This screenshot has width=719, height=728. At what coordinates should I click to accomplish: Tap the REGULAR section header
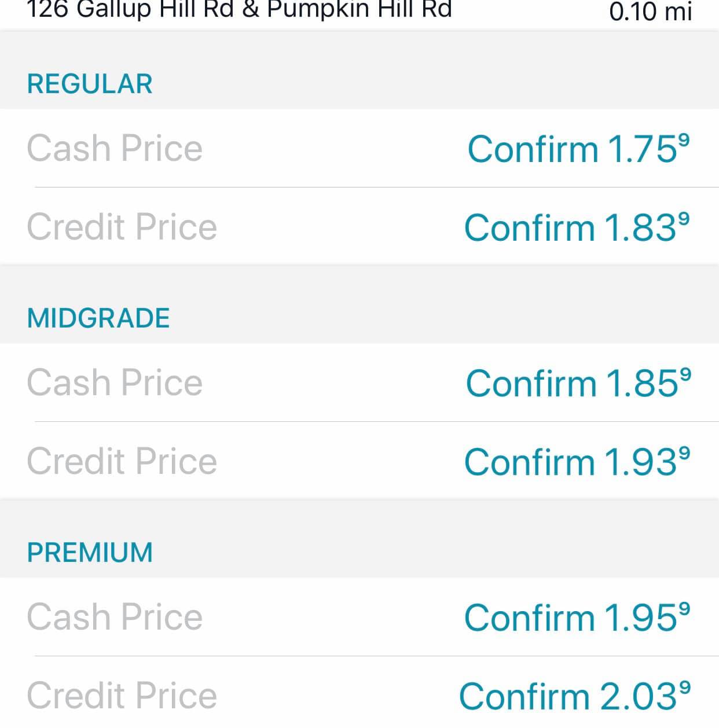click(x=90, y=84)
